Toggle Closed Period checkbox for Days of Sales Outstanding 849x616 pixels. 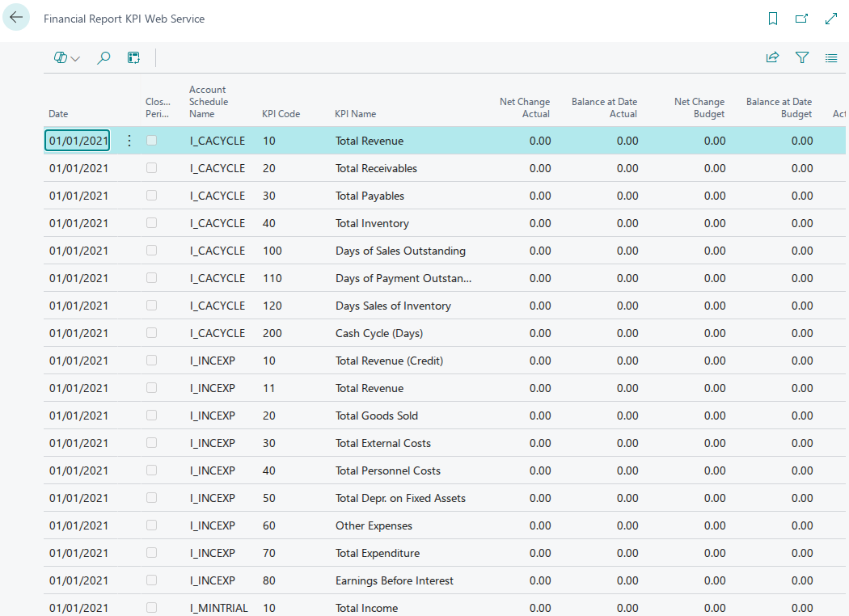click(152, 250)
